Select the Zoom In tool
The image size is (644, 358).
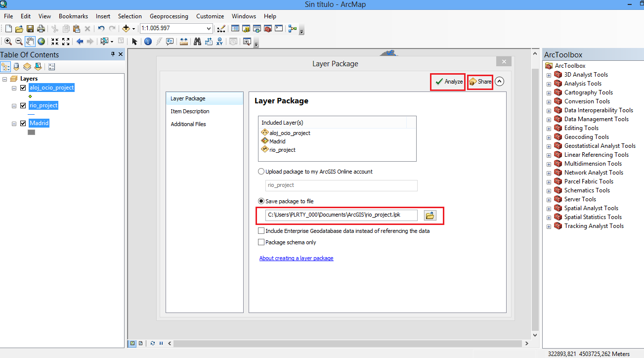(x=8, y=42)
